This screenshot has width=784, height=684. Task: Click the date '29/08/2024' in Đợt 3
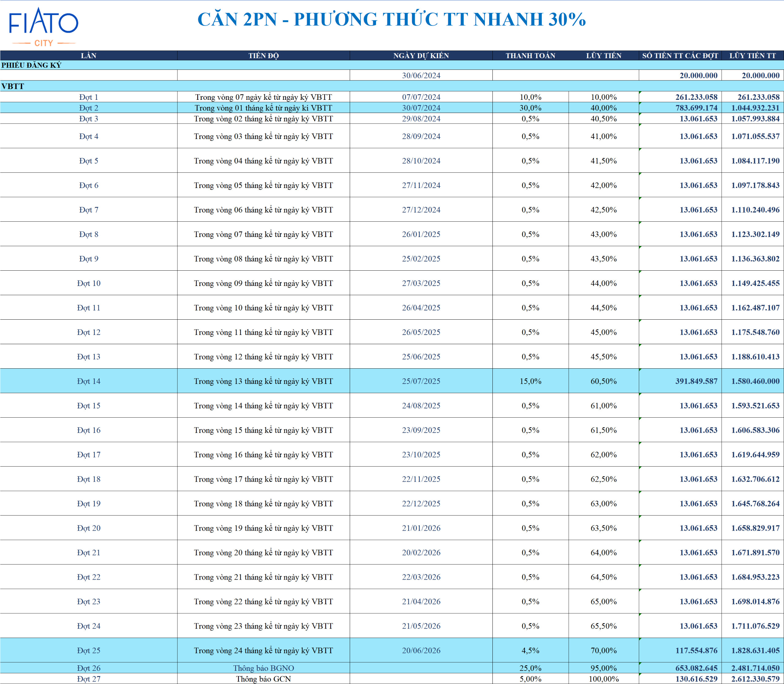[421, 119]
